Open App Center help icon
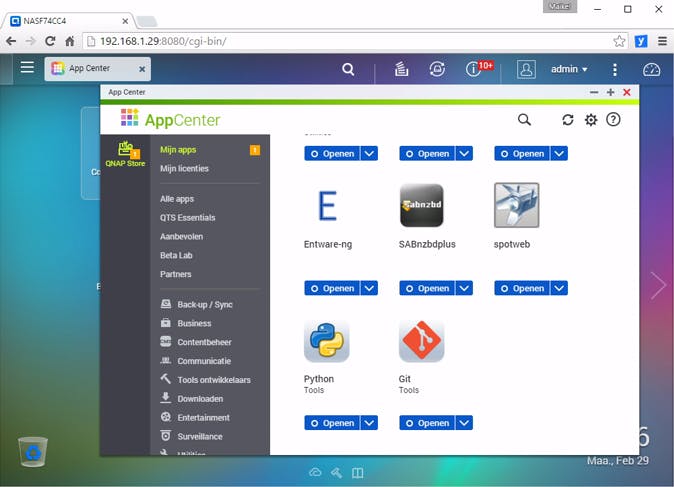Viewport: 674px width, 487px height. 613,119
